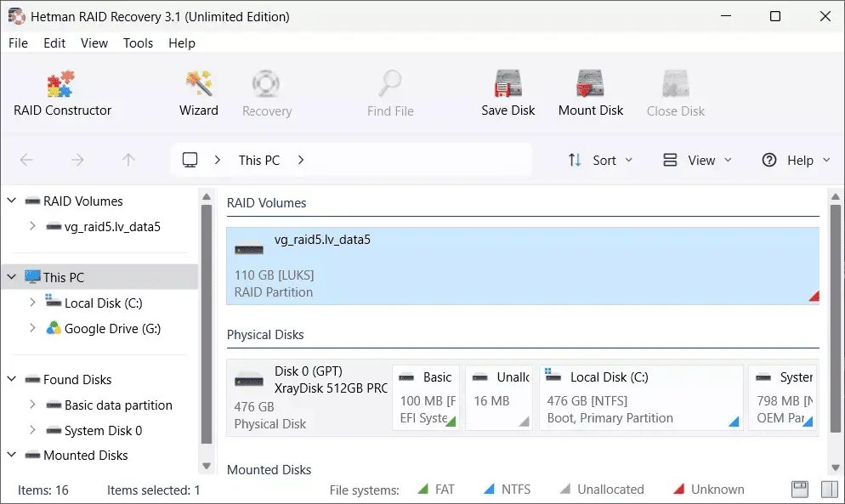The image size is (845, 504).
Task: Click the Hetman app logo in title bar
Action: point(17,17)
